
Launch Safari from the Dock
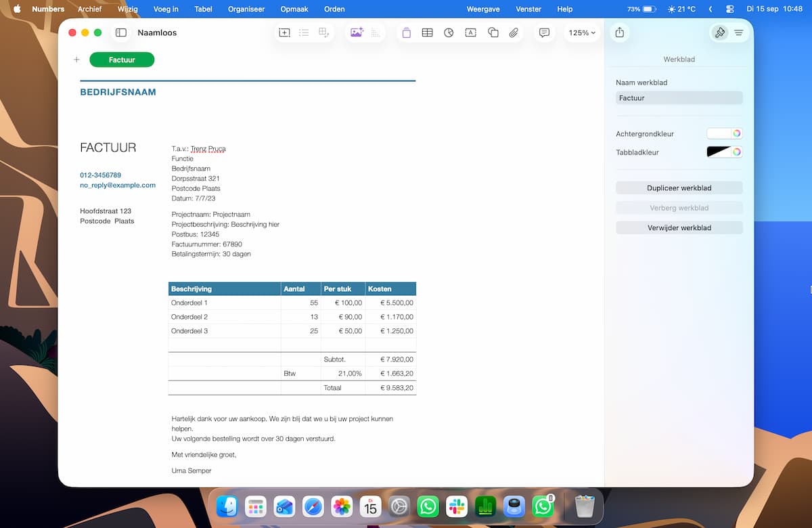[x=313, y=506]
